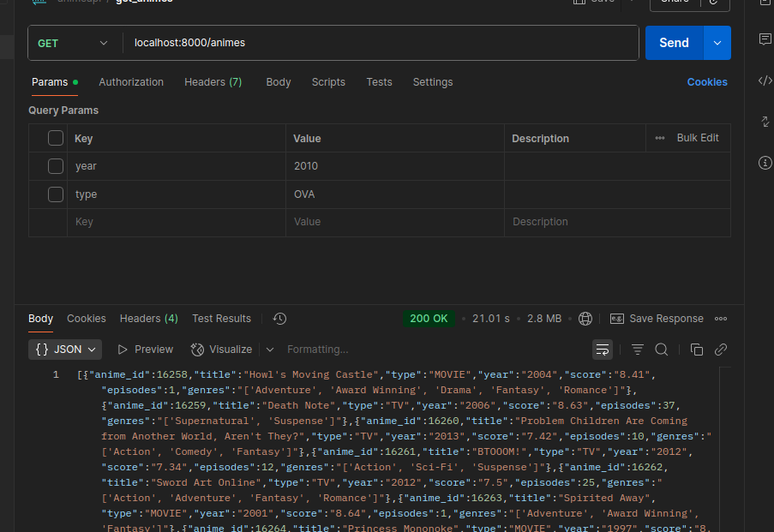This screenshot has width=774, height=532.
Task: Open the code snippet icon in right sidebar
Action: click(x=765, y=81)
